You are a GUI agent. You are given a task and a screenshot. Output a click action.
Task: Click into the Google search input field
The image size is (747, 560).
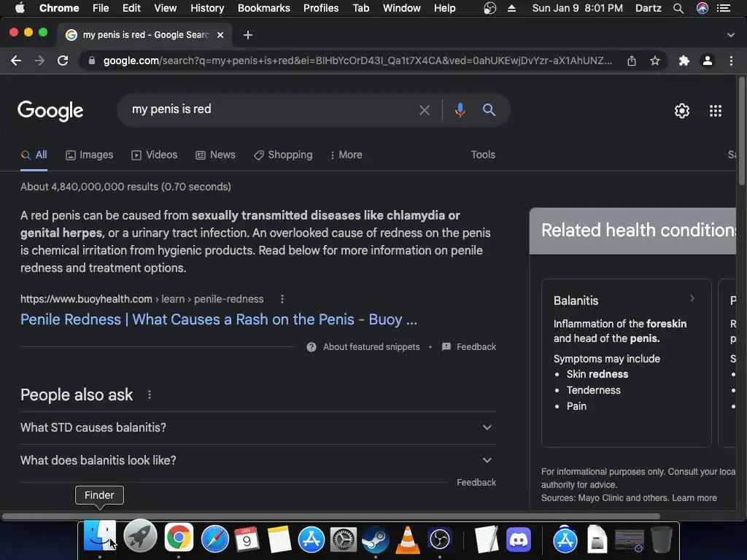[271, 109]
